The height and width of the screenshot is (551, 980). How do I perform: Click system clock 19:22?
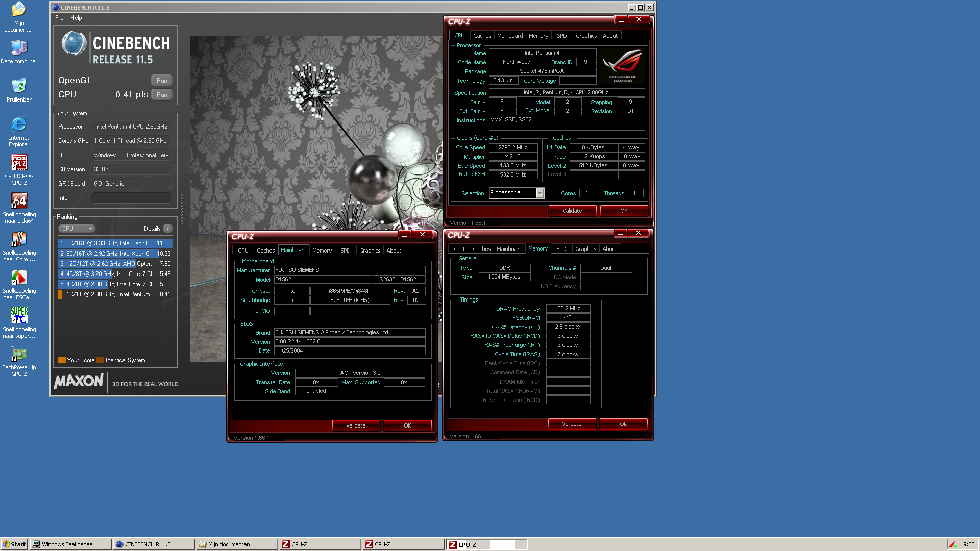[967, 544]
